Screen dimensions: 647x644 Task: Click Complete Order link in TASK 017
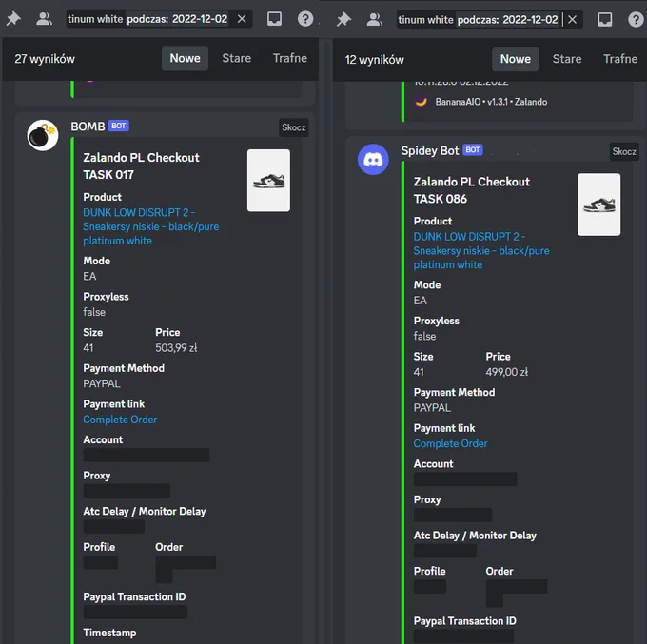120,420
